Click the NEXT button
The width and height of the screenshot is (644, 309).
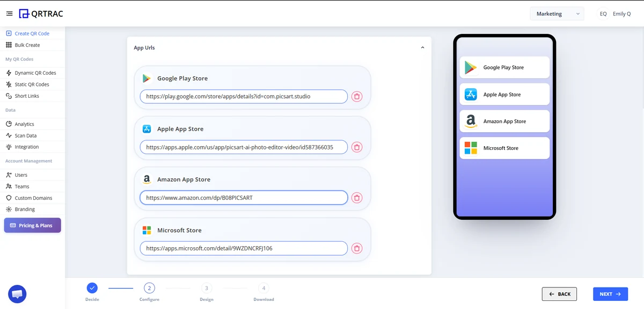610,294
